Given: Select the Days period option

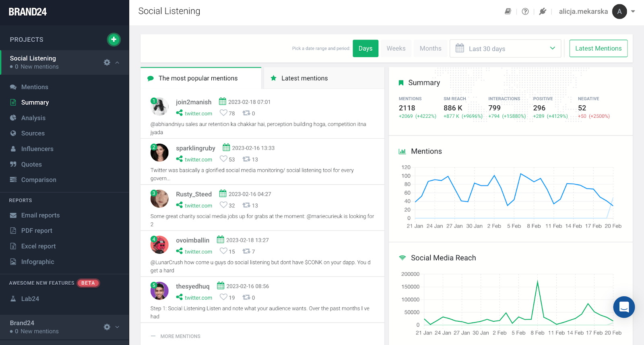Looking at the screenshot, I should tap(365, 49).
